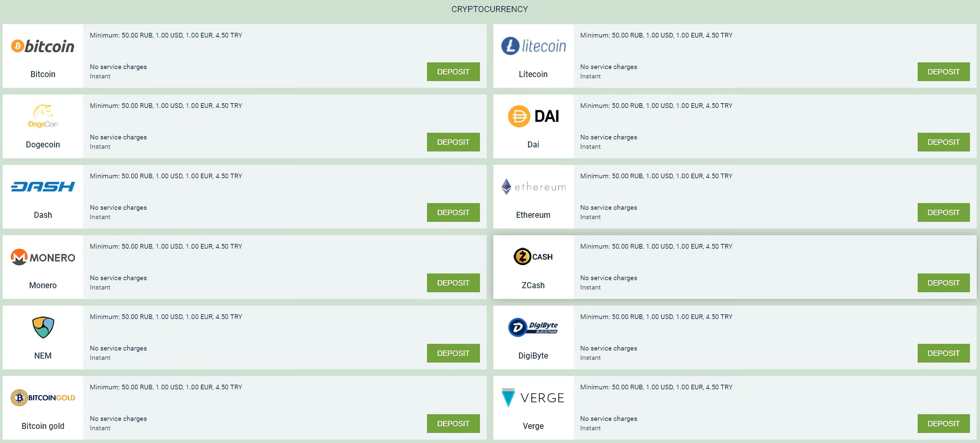This screenshot has height=443, width=980.
Task: Click the Bitcoin Gold logo
Action: click(43, 397)
